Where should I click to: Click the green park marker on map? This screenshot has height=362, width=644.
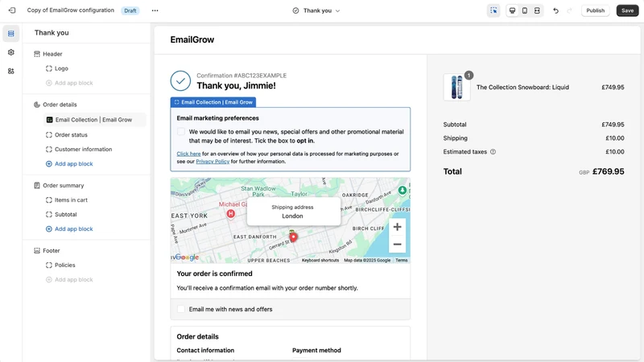tap(402, 191)
